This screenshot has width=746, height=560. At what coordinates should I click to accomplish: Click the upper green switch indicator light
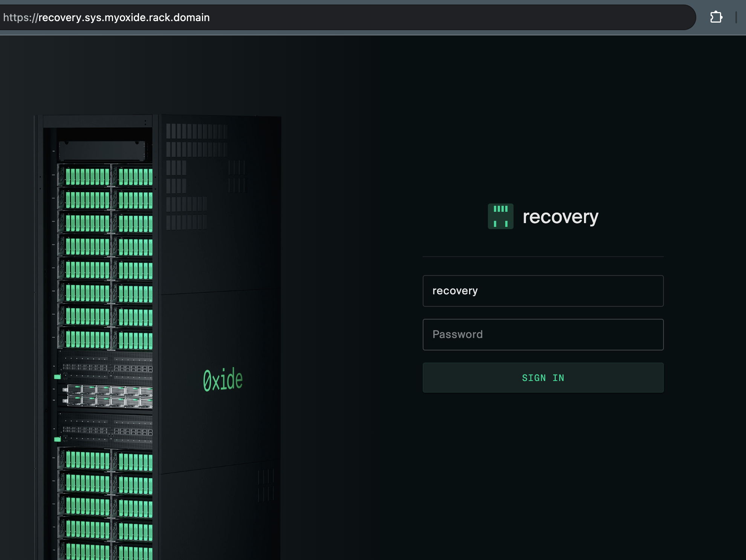[x=57, y=376]
